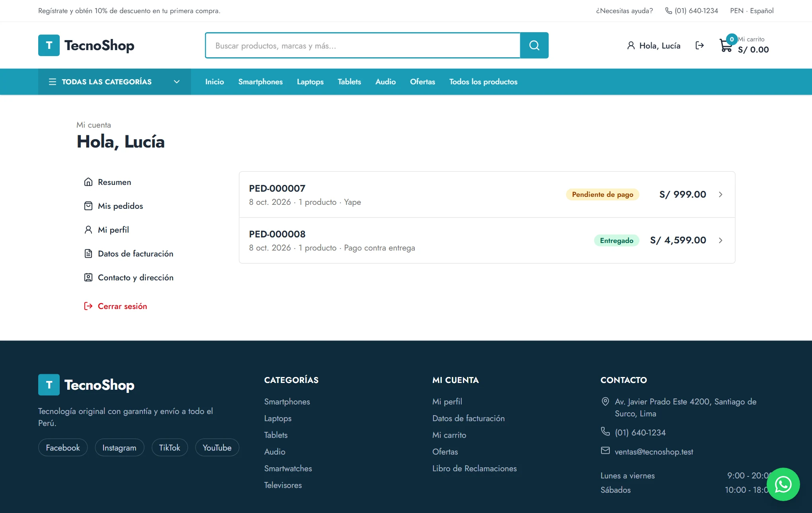Open the shopping cart icon

726,45
